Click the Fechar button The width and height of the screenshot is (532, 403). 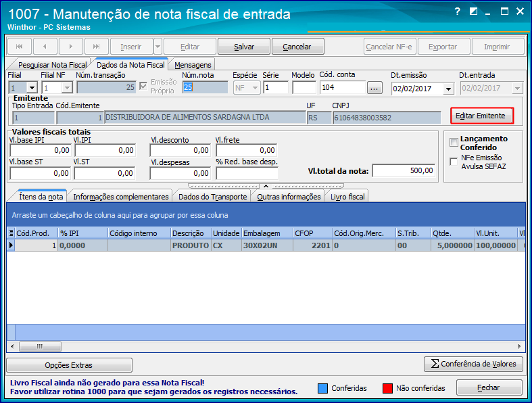click(x=489, y=387)
